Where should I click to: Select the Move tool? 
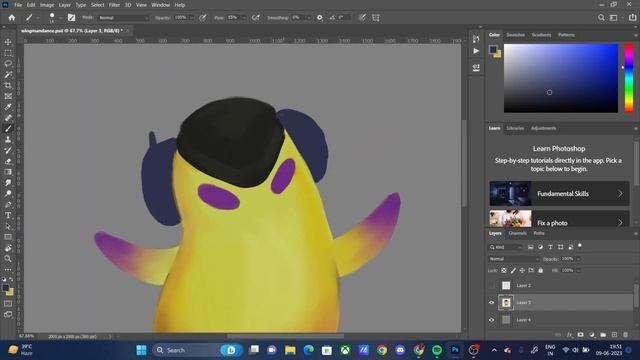pyautogui.click(x=8, y=42)
